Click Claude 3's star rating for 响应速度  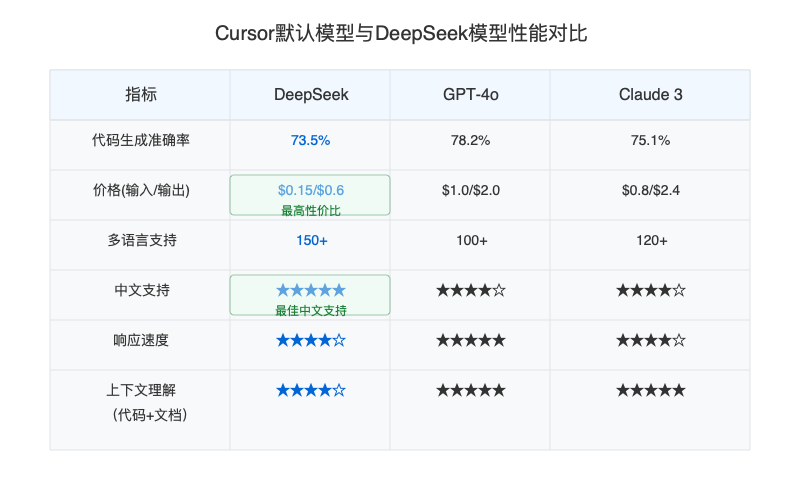click(651, 340)
